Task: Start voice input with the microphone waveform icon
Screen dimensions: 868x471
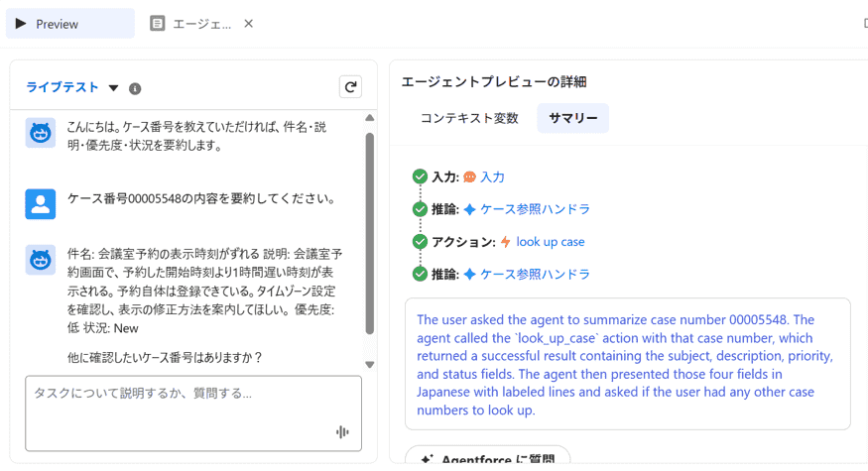Action: coord(342,432)
